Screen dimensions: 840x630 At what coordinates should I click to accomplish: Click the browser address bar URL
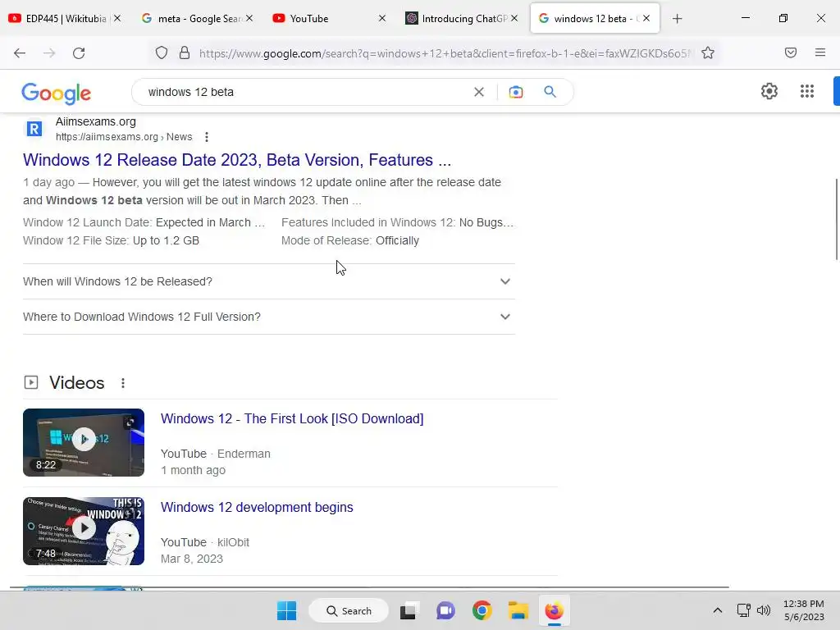click(x=445, y=53)
